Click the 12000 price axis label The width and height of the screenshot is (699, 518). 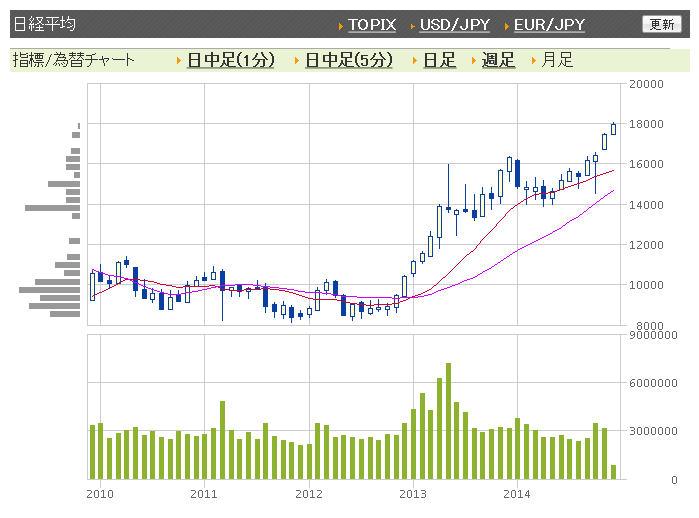[x=646, y=245]
